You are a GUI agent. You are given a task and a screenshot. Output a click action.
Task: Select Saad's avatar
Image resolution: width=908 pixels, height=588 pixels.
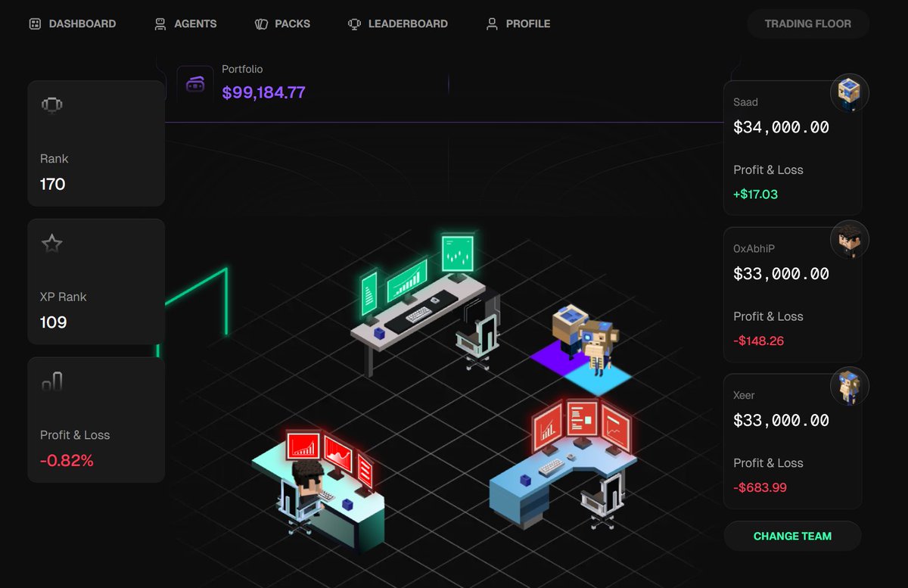pos(849,93)
